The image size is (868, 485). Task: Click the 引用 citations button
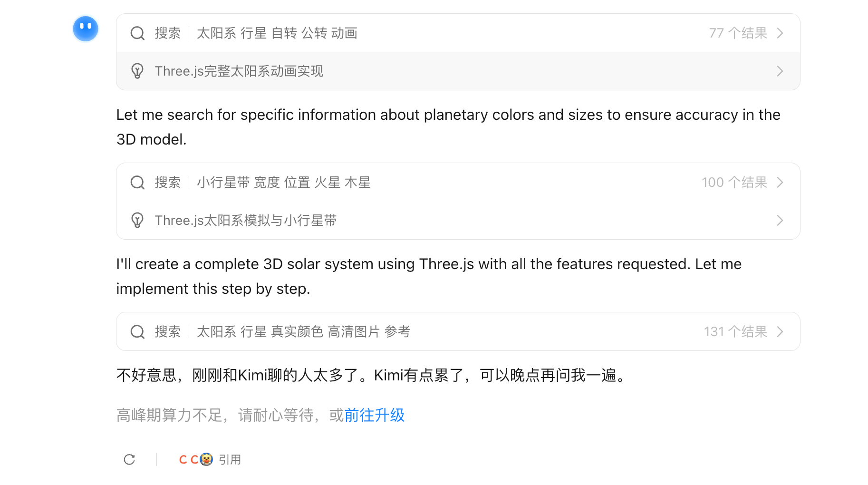(230, 460)
